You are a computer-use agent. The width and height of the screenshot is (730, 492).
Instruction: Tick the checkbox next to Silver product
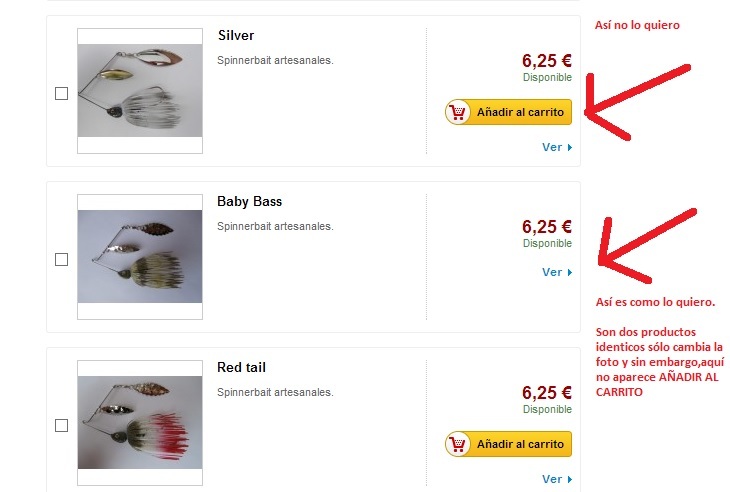(x=61, y=94)
